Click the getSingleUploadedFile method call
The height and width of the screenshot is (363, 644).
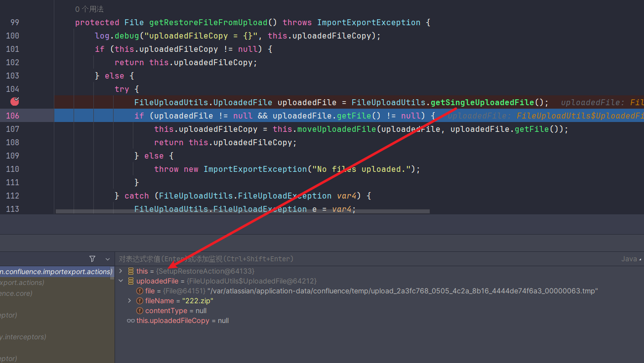click(x=483, y=102)
